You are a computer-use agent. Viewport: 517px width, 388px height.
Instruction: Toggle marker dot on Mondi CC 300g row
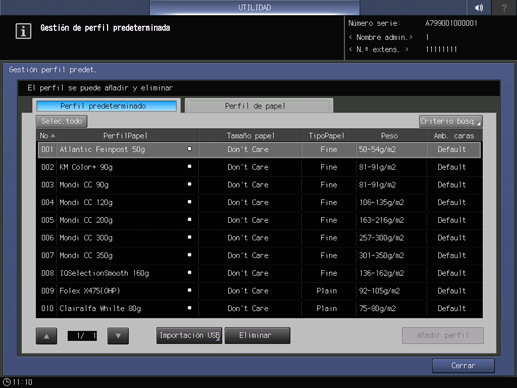click(189, 237)
